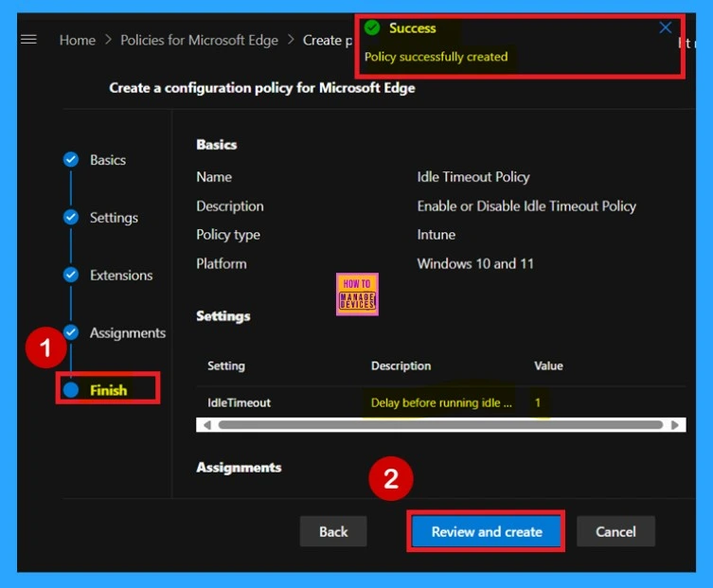Open Policies for Microsoft Edge breadcrumb
This screenshot has width=713, height=588.
[199, 40]
